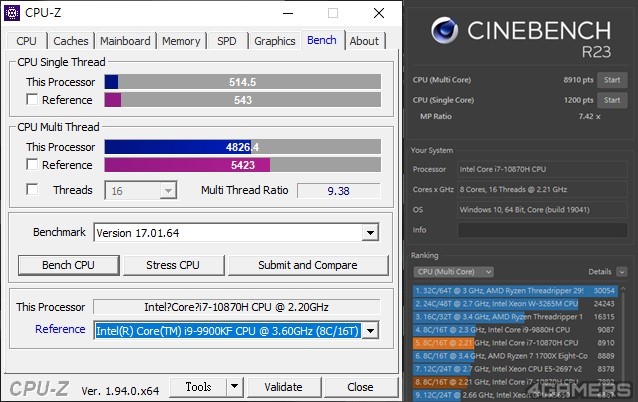
Task: Select the Memory tab
Action: click(181, 41)
